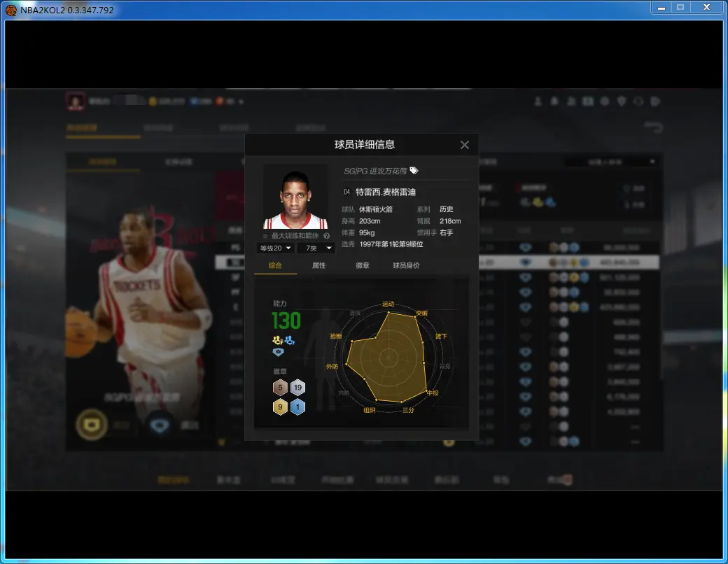
Task: Click the green 130 ability rating
Action: tap(286, 321)
